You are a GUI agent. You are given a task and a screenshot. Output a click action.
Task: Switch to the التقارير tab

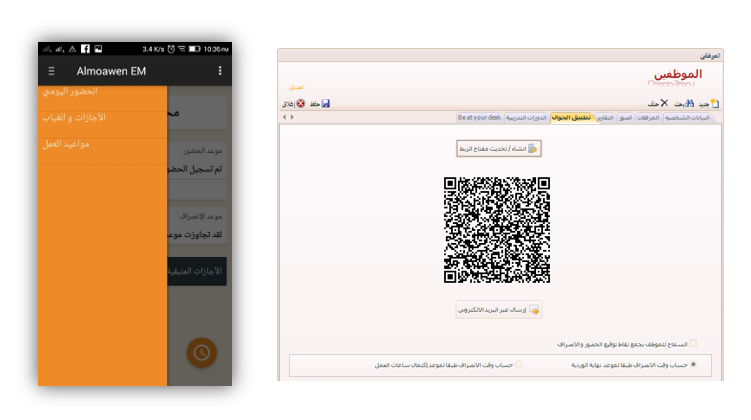point(605,118)
